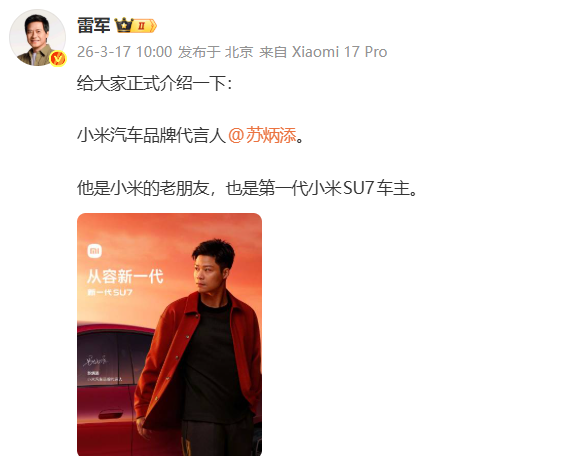Viewport: 575px width, 456px height.
Task: Open the 雷军 username link
Action: 94,26
